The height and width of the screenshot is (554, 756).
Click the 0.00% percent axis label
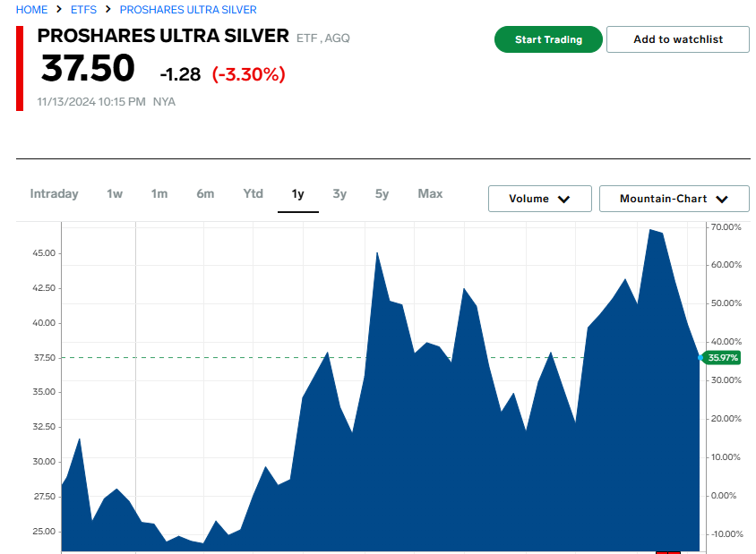pyautogui.click(x=724, y=495)
